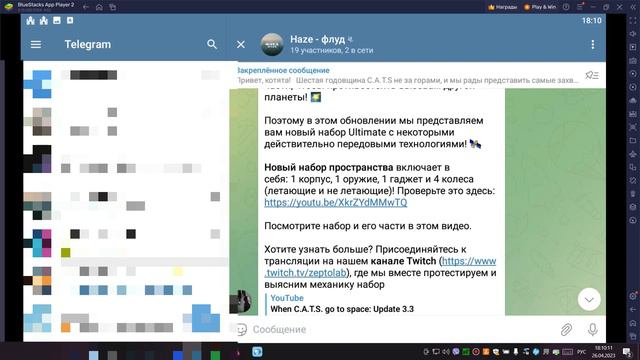Image resolution: width=640 pixels, height=360 pixels.
Task: Attach a file with the paperclip icon
Action: [x=567, y=329]
